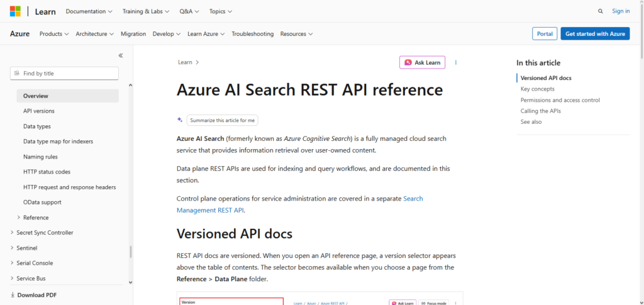Jump to Versioned API docs section
The image size is (644, 305).
[x=546, y=77]
